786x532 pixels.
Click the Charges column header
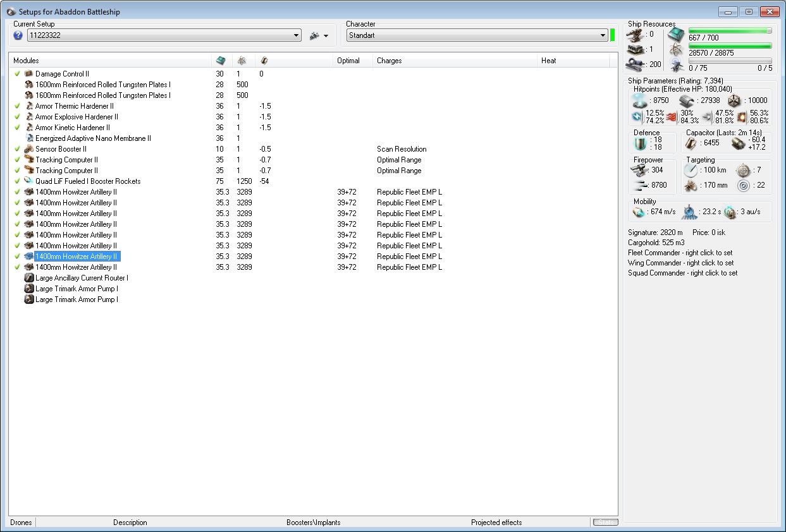pyautogui.click(x=455, y=61)
